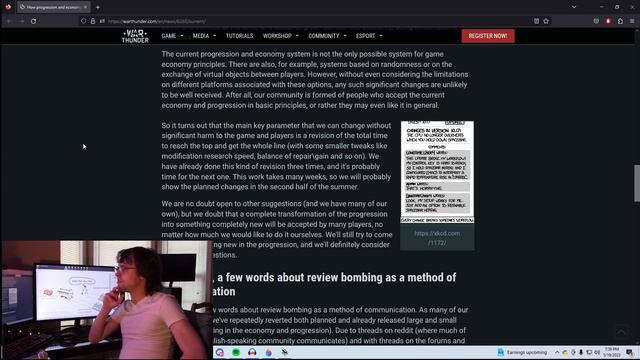Open the extensions puzzle icon

coord(620,21)
